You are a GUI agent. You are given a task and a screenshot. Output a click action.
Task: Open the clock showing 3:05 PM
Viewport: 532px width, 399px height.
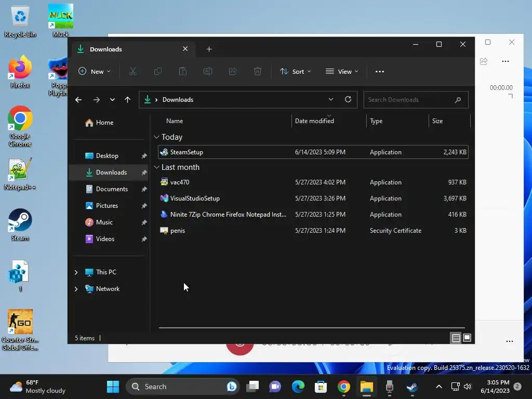point(495,387)
